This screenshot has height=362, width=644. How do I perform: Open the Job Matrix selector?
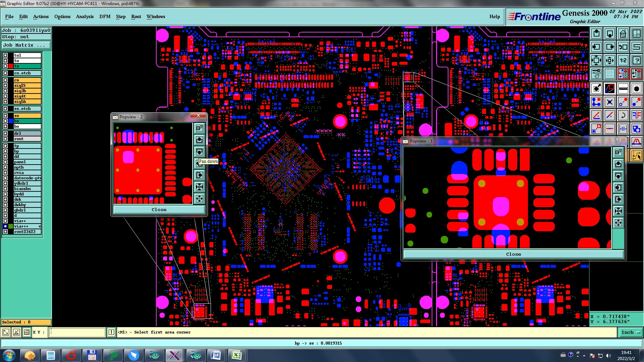point(26,45)
